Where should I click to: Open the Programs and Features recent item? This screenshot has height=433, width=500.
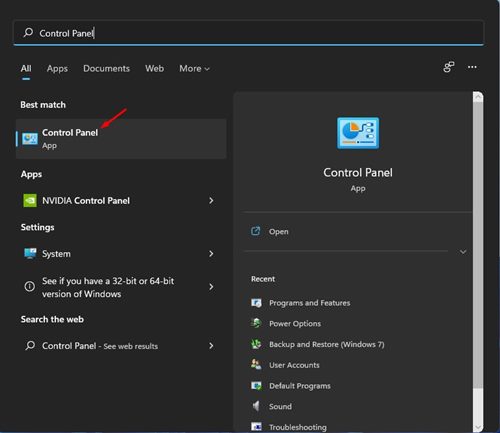pyautogui.click(x=300, y=303)
